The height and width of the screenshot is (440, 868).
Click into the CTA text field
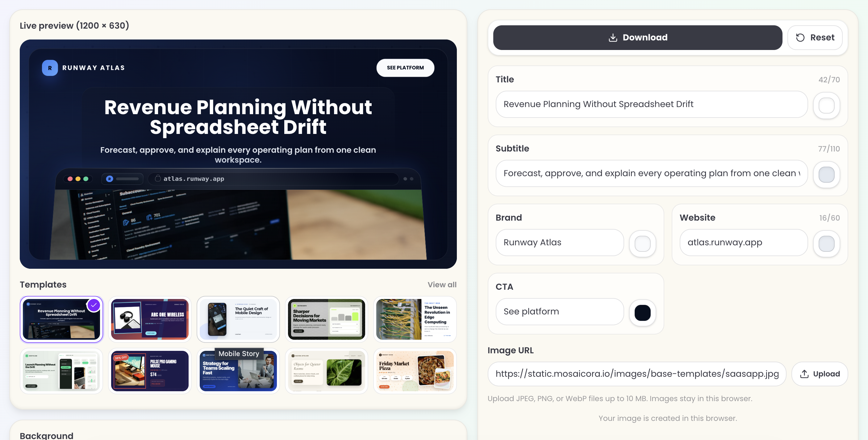[559, 311]
